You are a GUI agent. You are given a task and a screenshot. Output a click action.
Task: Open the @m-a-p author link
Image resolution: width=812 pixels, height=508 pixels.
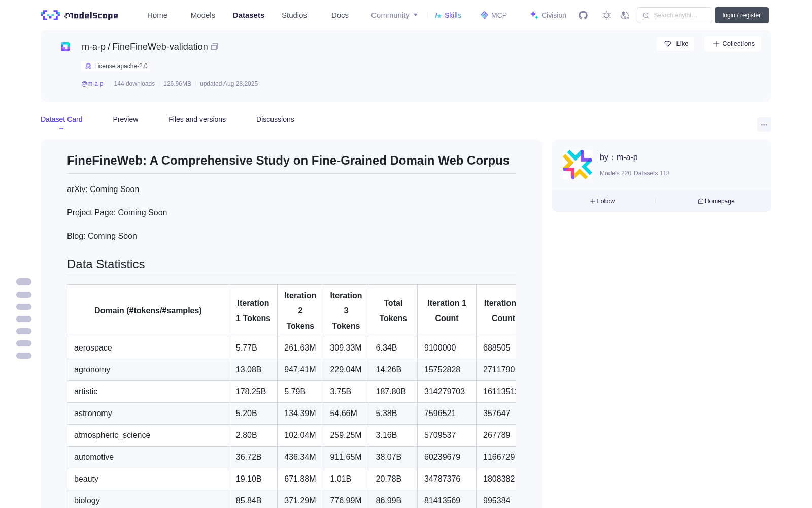[x=92, y=84]
